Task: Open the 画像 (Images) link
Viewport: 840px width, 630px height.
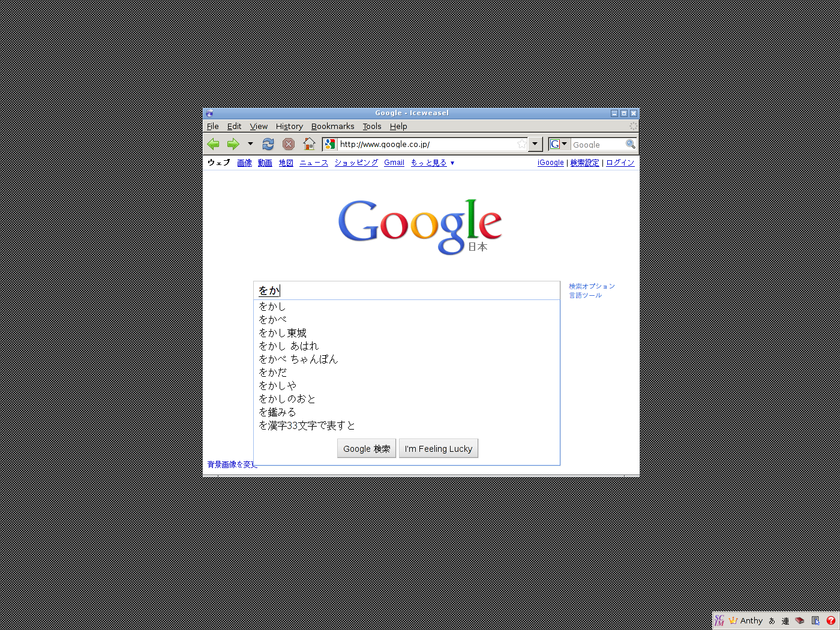Action: click(244, 163)
